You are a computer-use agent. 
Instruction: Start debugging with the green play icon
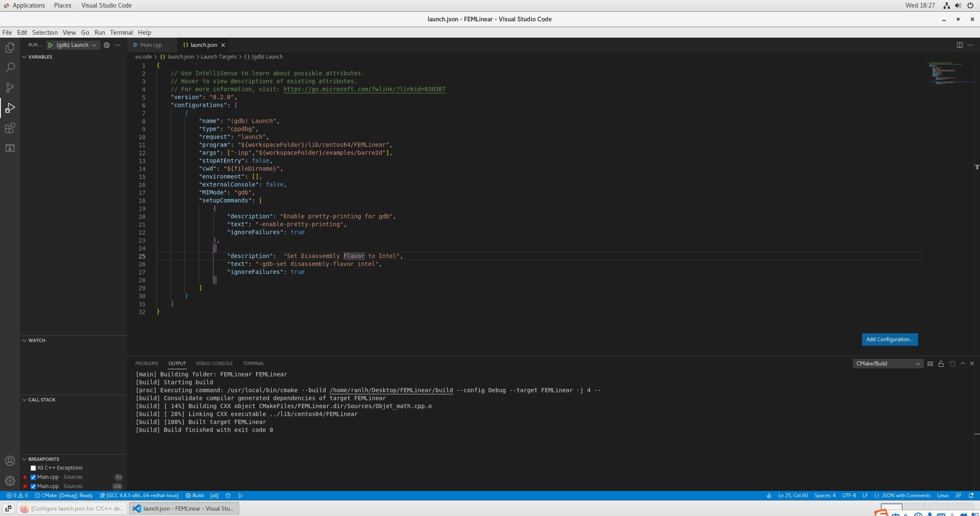click(x=50, y=45)
